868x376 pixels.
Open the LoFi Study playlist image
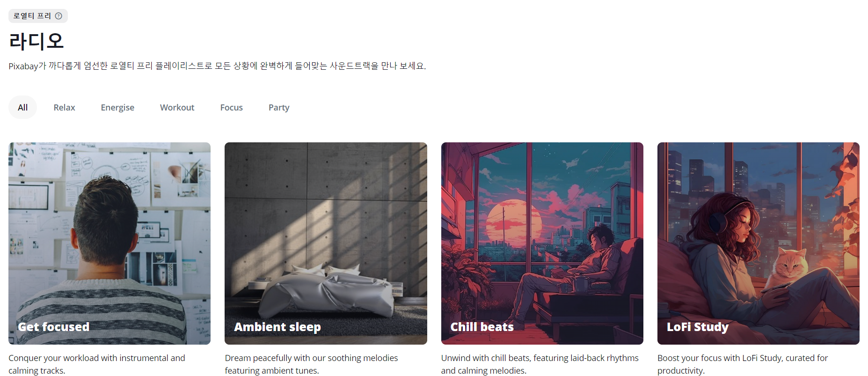[758, 243]
